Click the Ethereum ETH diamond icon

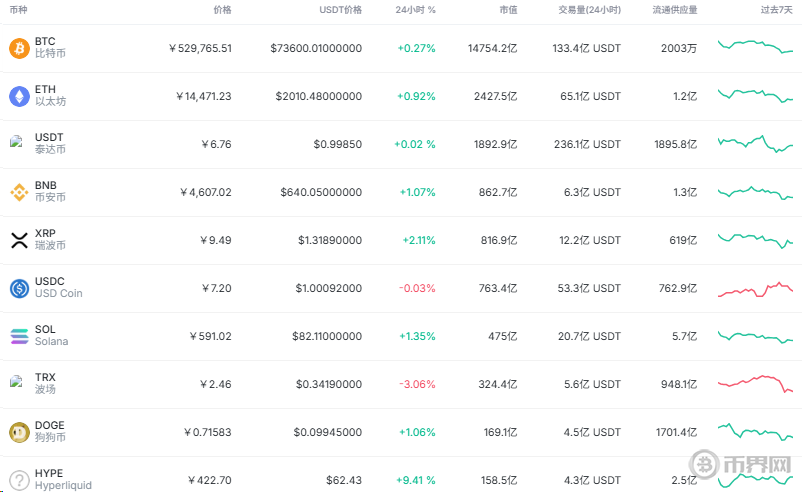point(19,96)
